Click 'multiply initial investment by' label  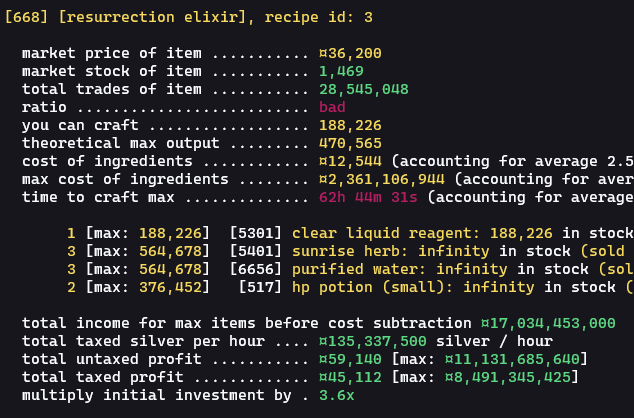click(x=157, y=395)
